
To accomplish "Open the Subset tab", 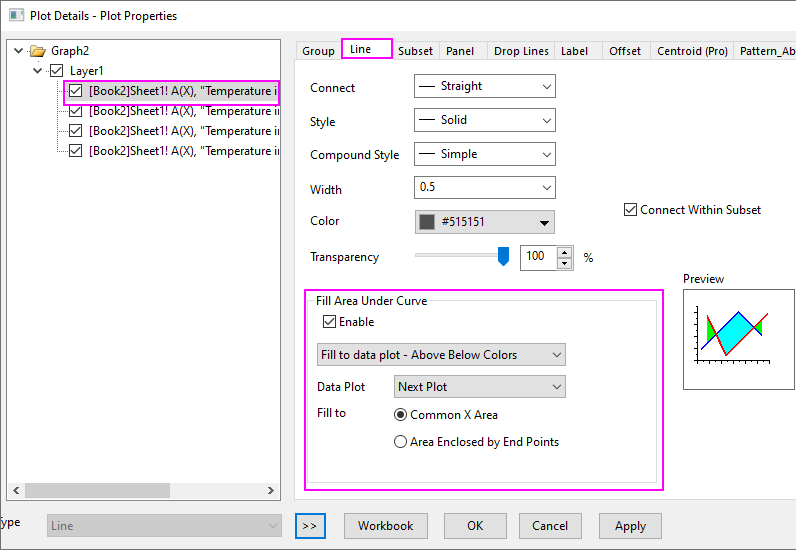I will pyautogui.click(x=415, y=51).
